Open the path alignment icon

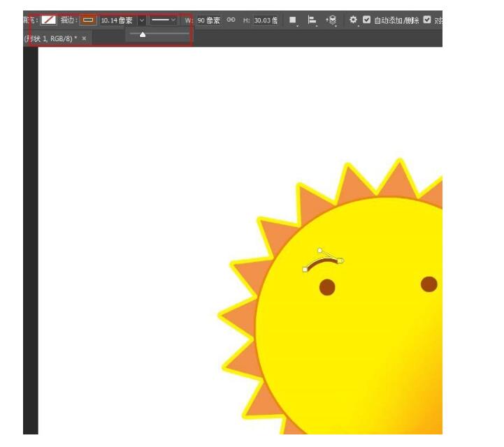point(312,20)
